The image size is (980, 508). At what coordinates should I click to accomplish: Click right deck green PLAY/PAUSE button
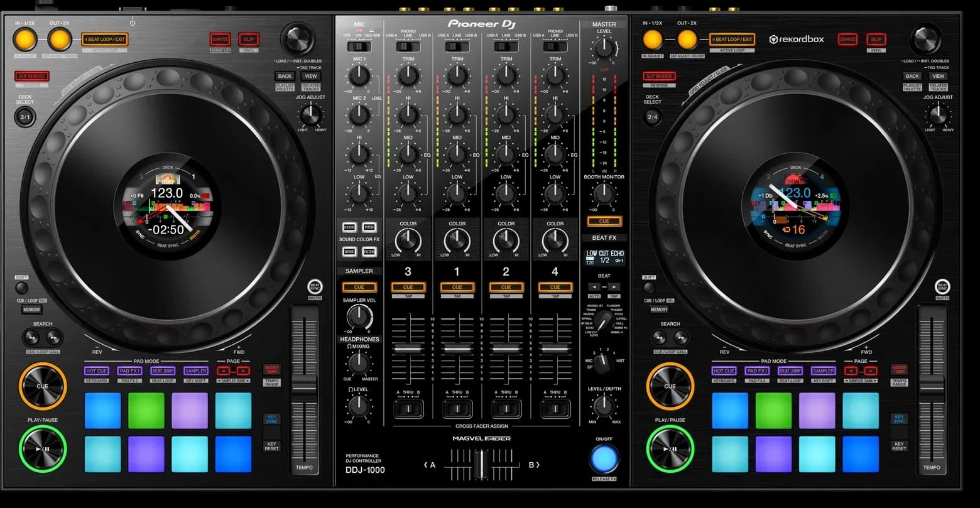(670, 448)
